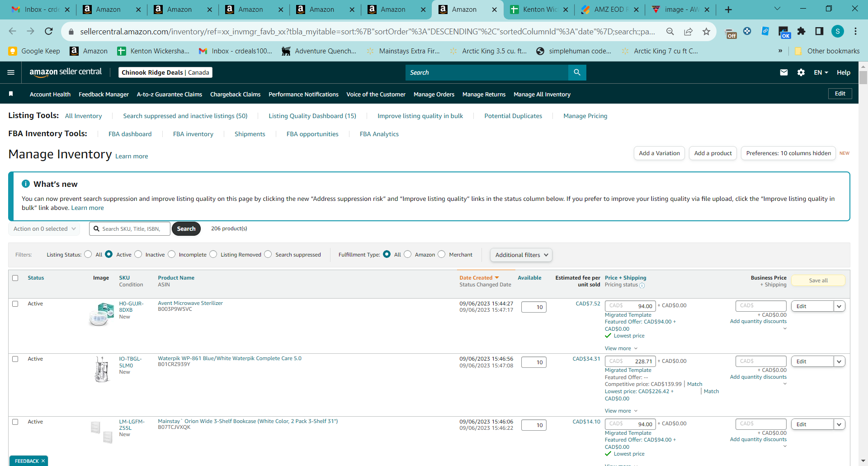868x466 pixels.
Task: Open the Seller Central hamburger menu
Action: tap(11, 72)
